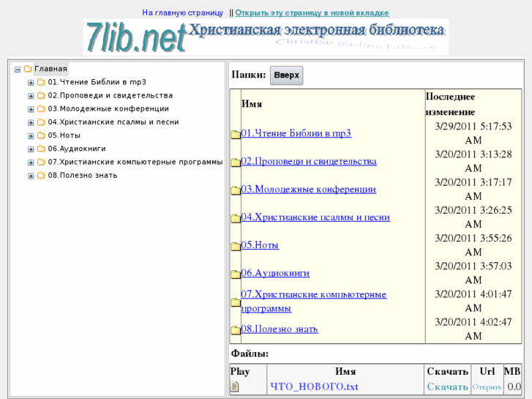
Task: Click the Вверх button
Action: [x=286, y=75]
